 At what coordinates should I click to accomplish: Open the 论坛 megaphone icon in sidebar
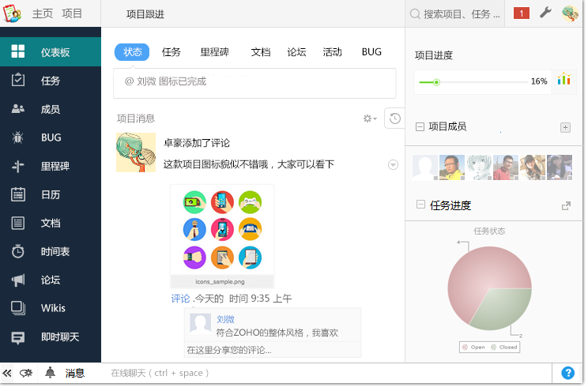pyautogui.click(x=18, y=280)
